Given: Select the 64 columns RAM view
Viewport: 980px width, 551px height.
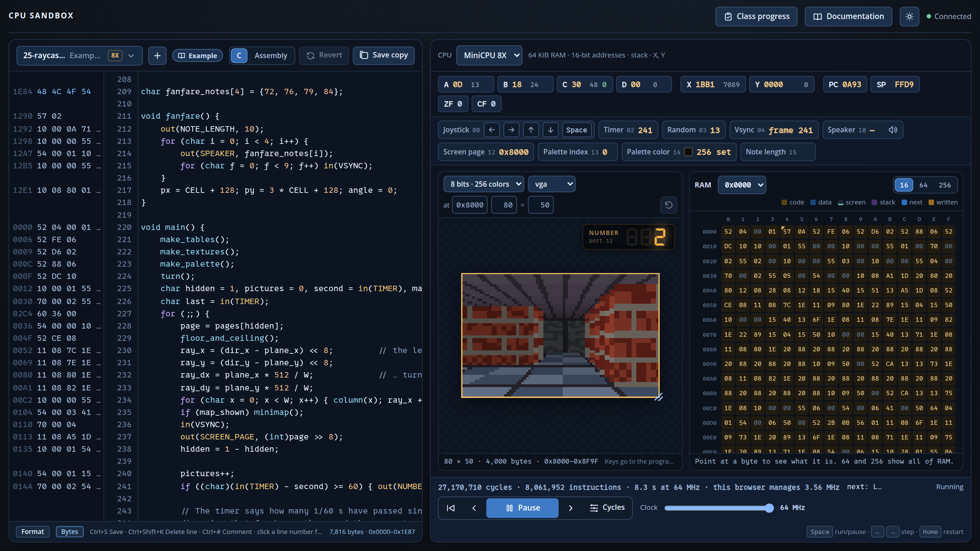Looking at the screenshot, I should pos(923,185).
